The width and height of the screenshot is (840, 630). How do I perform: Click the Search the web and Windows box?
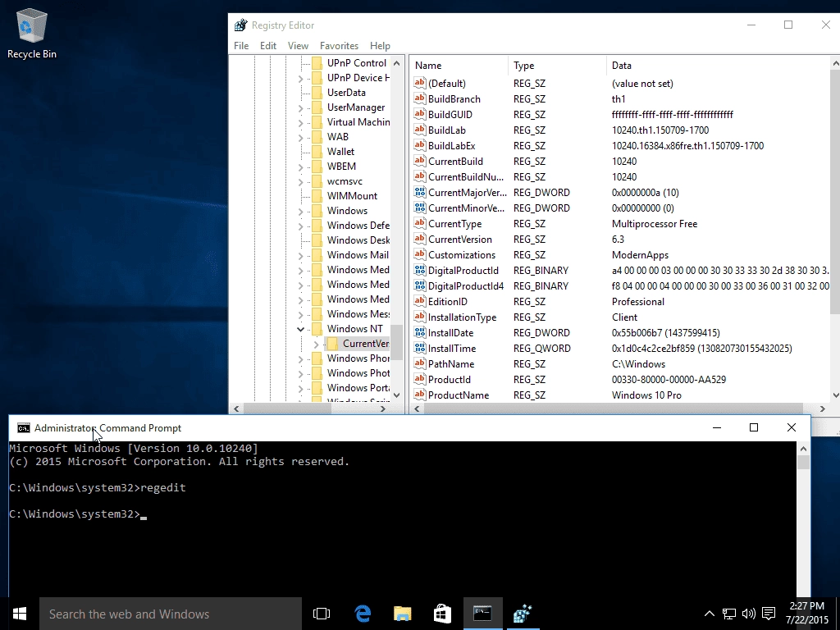[x=171, y=614]
